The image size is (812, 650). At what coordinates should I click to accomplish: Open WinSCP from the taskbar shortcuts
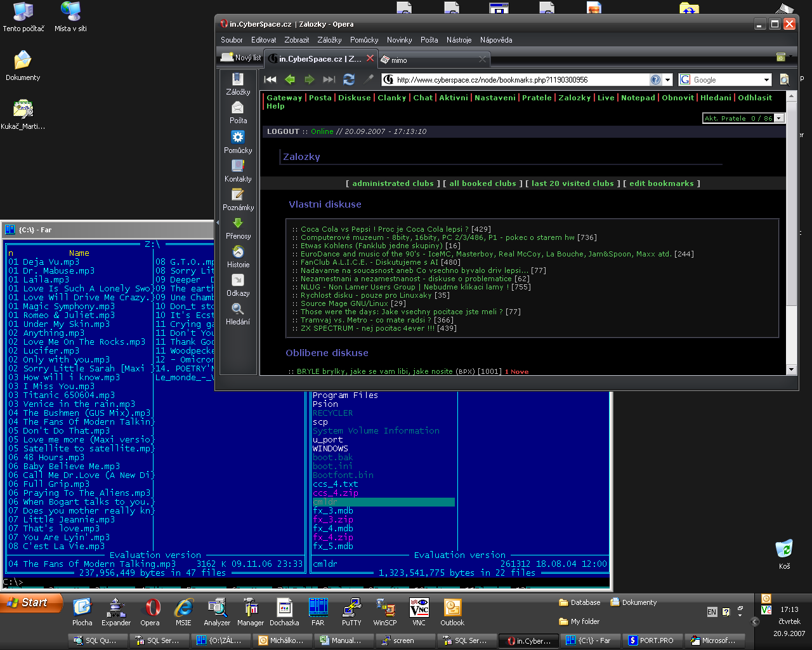tap(385, 608)
